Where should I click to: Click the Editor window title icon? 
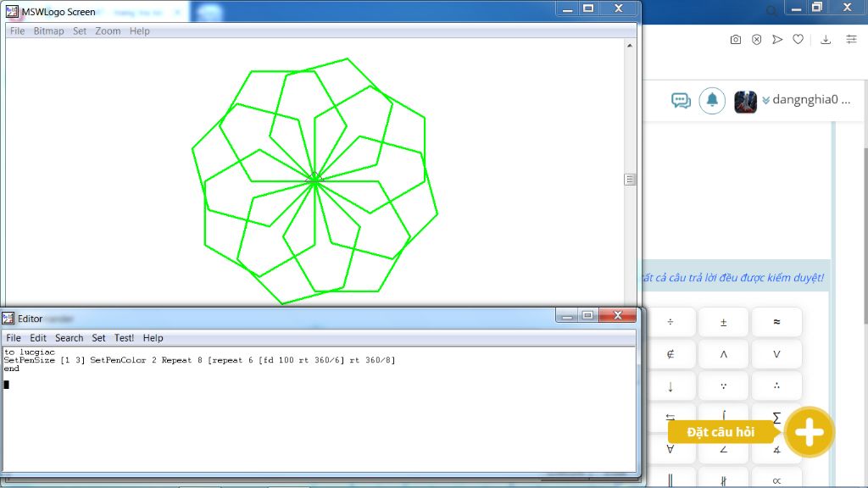point(8,319)
